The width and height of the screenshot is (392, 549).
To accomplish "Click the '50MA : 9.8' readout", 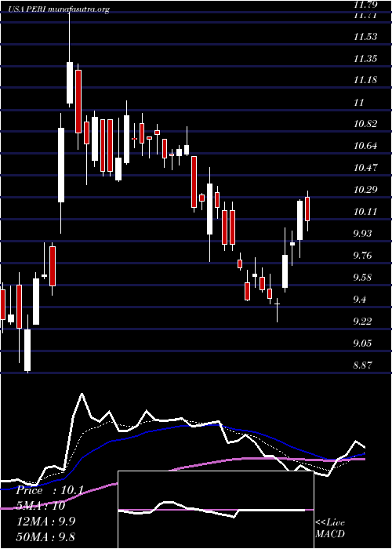I will coord(45,536).
